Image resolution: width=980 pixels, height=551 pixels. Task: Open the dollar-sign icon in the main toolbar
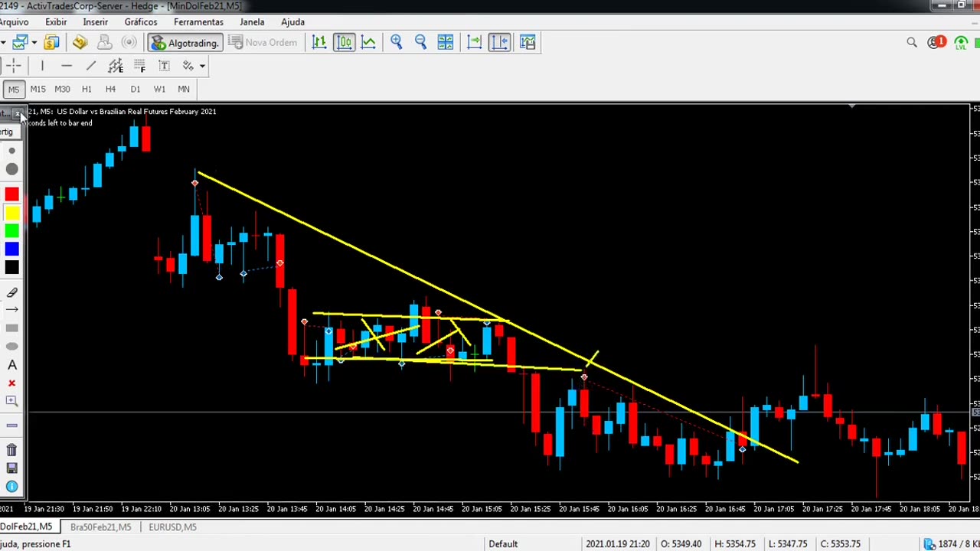click(51, 42)
